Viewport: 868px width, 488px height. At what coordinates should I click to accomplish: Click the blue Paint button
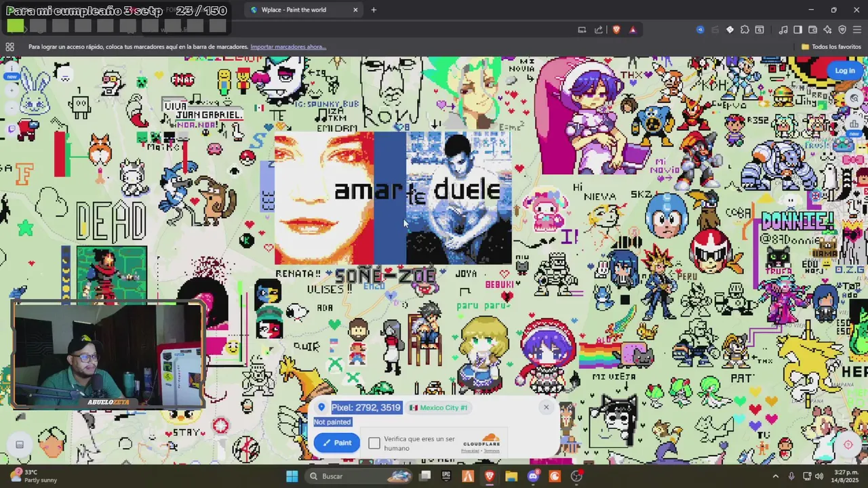point(336,443)
